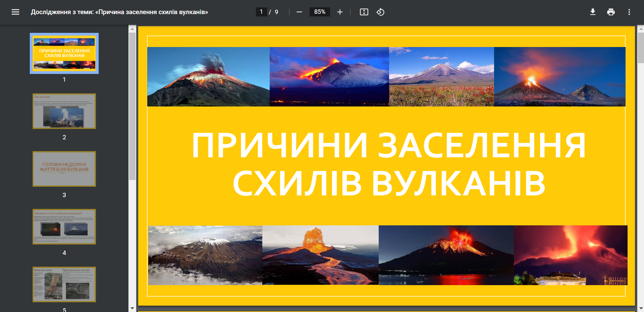Click the slide heading line 'СХИЛІВ ВУЛКАНІВ'

(389, 183)
